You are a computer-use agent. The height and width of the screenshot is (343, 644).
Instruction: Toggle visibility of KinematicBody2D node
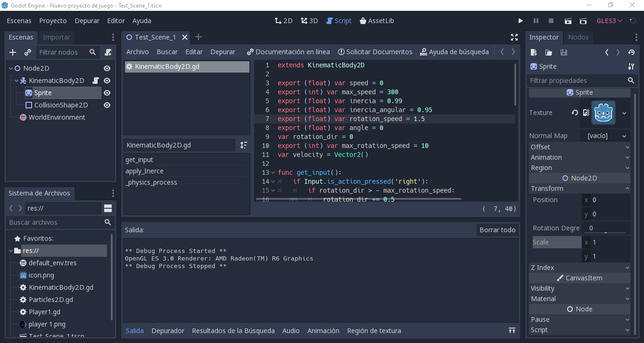click(x=107, y=81)
